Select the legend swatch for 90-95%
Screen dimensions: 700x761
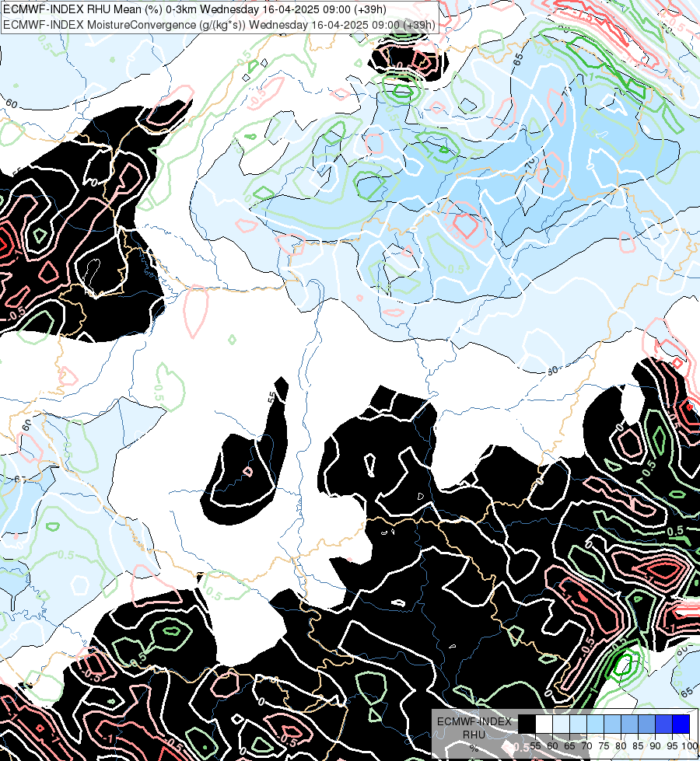coord(663,724)
